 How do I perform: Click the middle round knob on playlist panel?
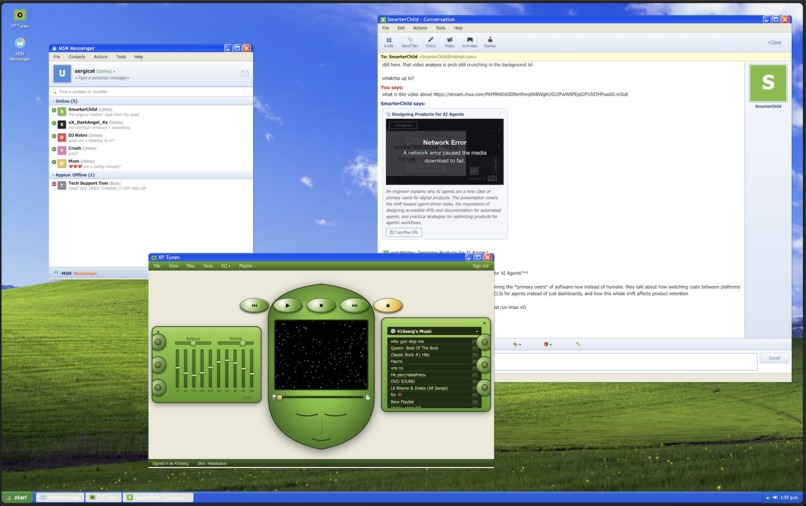484,365
